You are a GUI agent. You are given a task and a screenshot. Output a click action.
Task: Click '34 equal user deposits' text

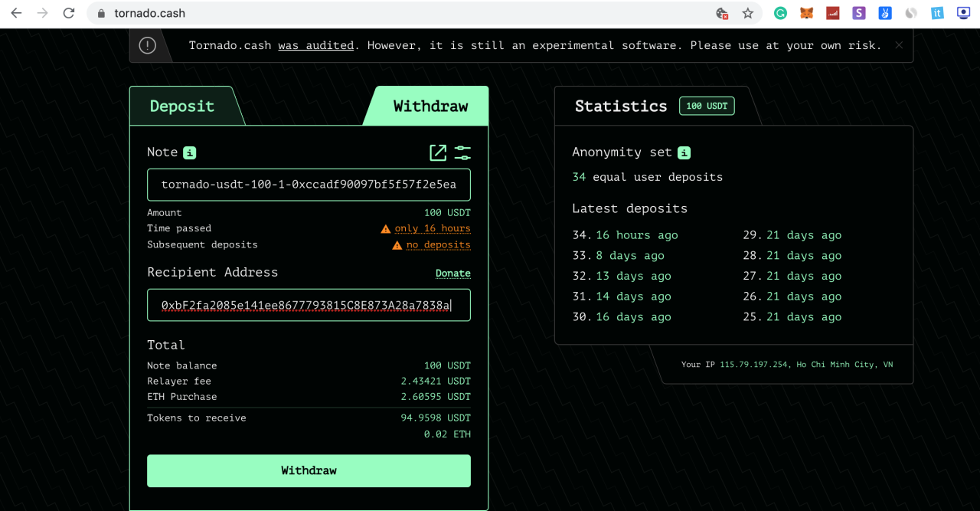pos(648,177)
